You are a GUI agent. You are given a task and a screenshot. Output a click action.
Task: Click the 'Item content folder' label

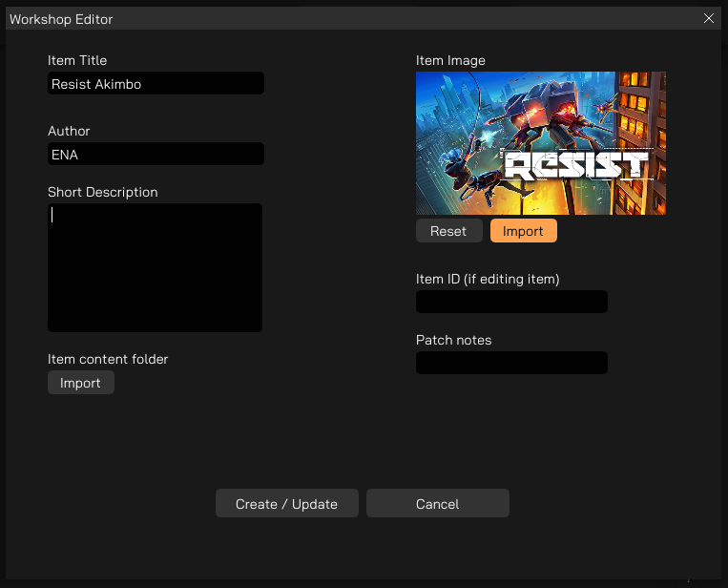(x=108, y=359)
